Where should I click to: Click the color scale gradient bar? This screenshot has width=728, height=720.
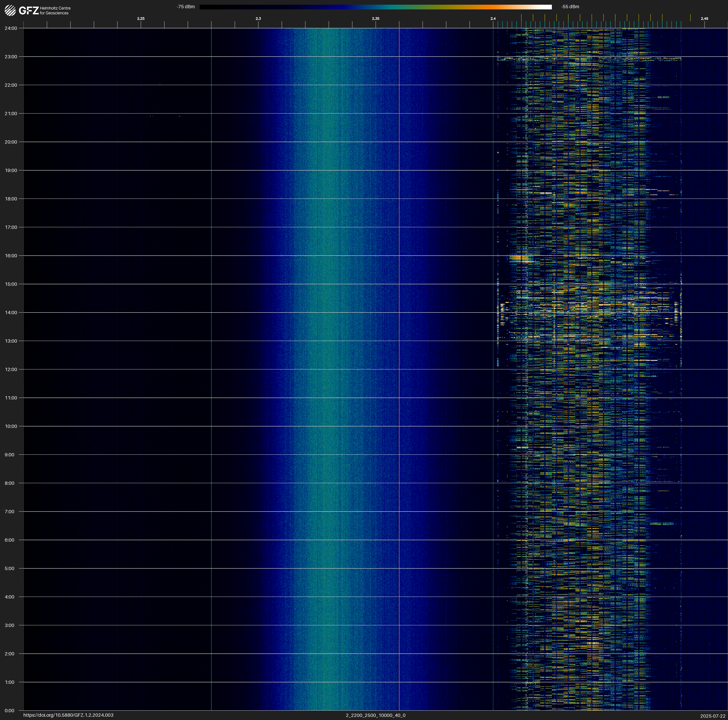tap(375, 7)
